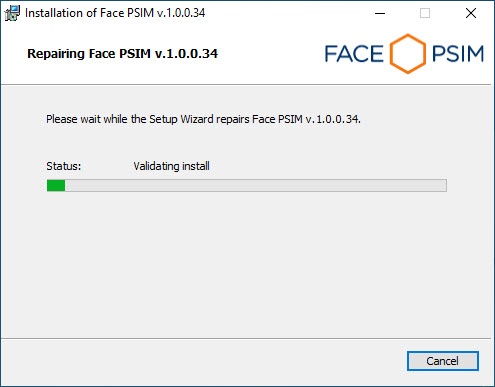
Task: Close the installer window with the X
Action: (471, 13)
